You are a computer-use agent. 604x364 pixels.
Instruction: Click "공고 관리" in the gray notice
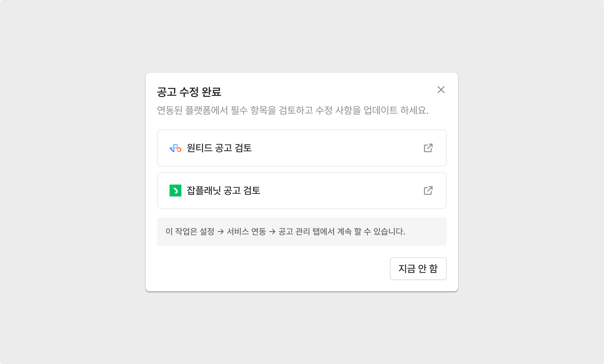[x=294, y=232]
